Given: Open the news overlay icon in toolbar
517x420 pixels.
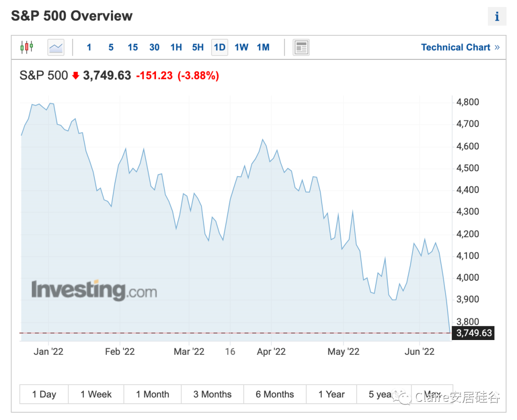Looking at the screenshot, I should (301, 47).
